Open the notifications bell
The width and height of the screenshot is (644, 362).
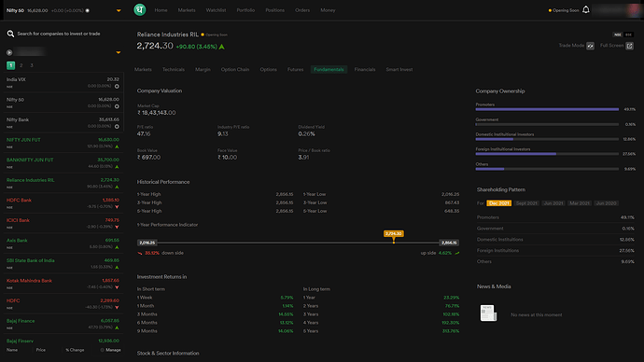point(586,9)
